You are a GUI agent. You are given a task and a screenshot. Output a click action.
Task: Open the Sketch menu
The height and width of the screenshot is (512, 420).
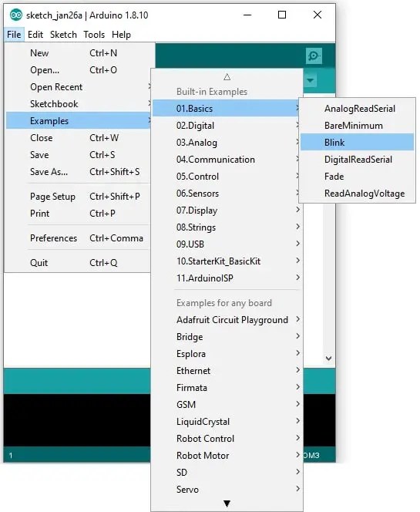point(63,34)
